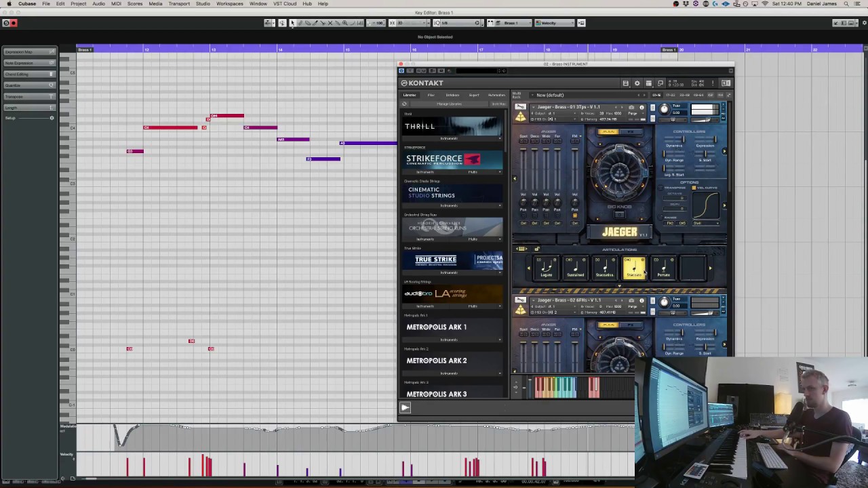Image resolution: width=868 pixels, height=488 pixels.
Task: Click MAIN page button above turbine
Action: 608,131
